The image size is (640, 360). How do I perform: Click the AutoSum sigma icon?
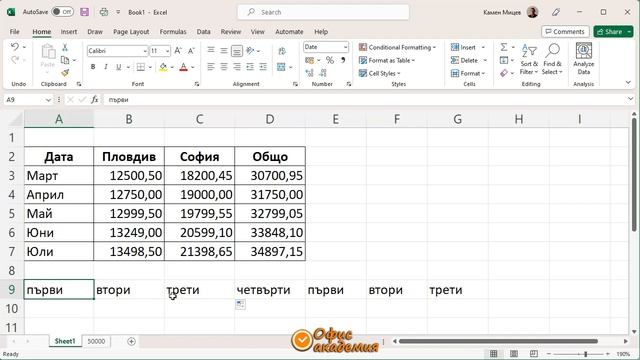click(504, 47)
